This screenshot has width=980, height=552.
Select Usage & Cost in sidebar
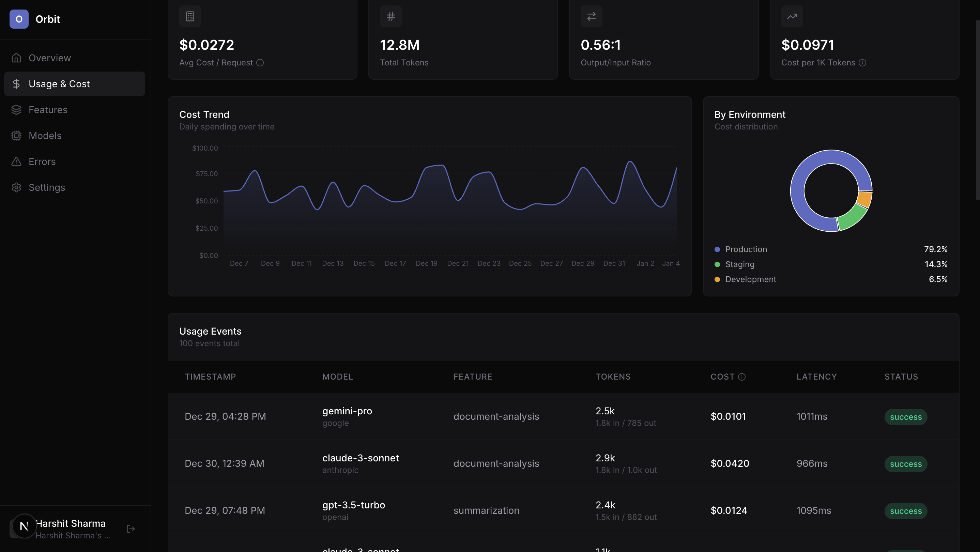(59, 84)
